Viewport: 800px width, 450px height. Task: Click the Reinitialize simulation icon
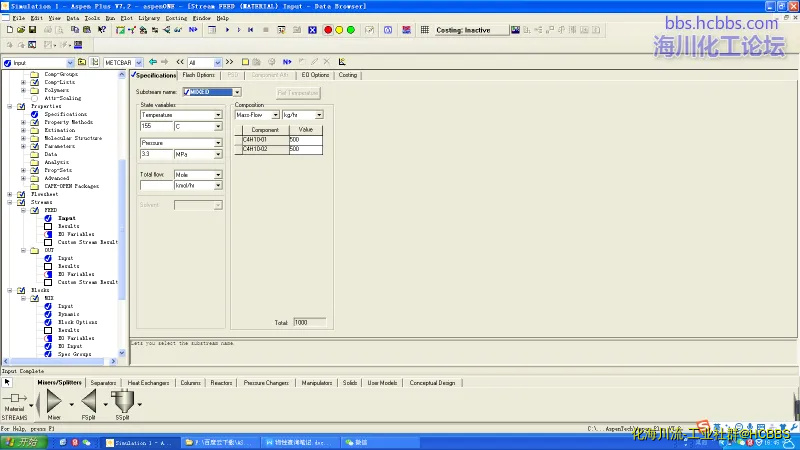tap(251, 30)
